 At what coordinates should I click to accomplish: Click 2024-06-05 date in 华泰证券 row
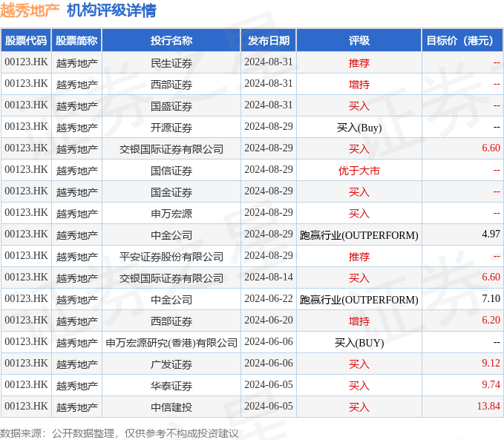(x=269, y=385)
